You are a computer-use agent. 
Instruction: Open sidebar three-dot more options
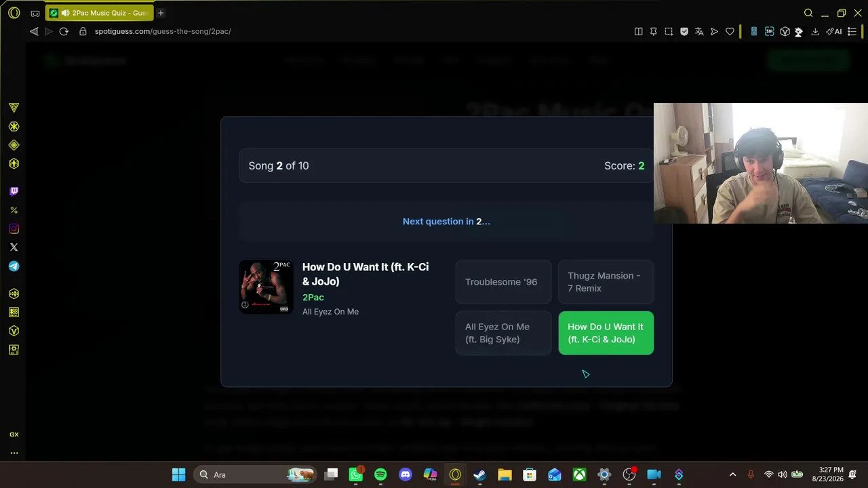coord(14,453)
